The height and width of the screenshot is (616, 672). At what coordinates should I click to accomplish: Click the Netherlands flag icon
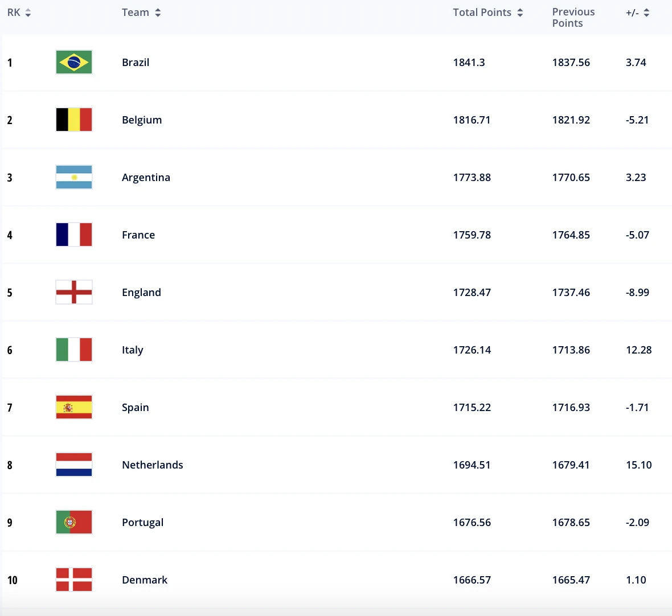[x=73, y=465]
